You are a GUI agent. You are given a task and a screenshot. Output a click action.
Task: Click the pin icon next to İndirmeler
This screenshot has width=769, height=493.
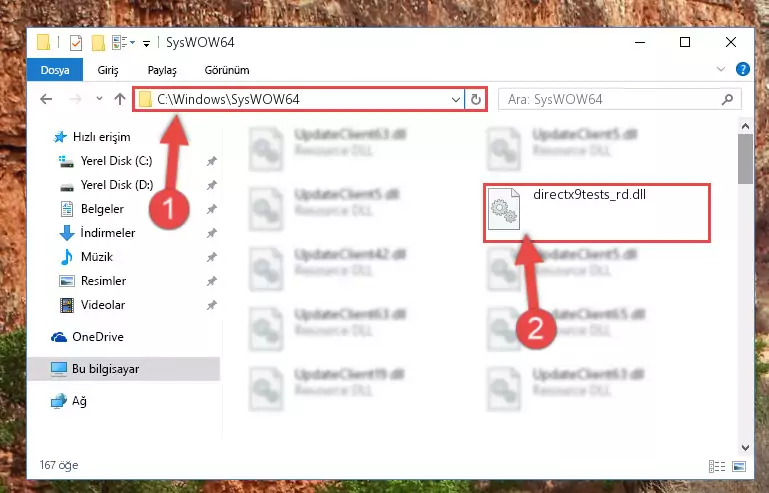coord(211,233)
